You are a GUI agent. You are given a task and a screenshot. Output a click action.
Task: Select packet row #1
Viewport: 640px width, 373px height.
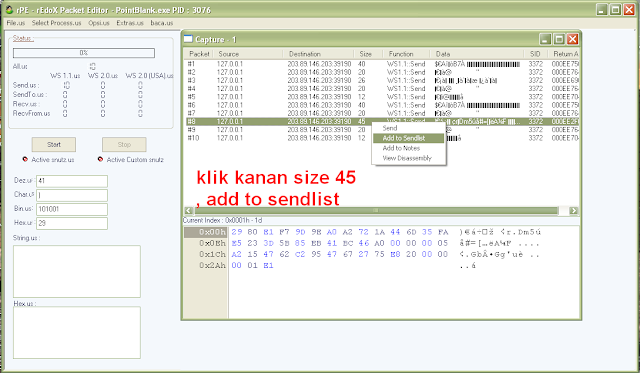pyautogui.click(x=382, y=64)
